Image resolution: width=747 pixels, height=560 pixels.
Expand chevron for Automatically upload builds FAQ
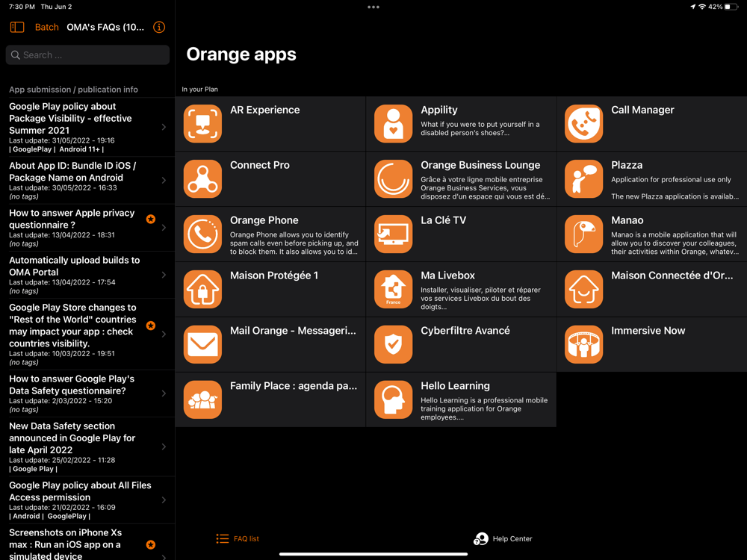click(x=164, y=275)
